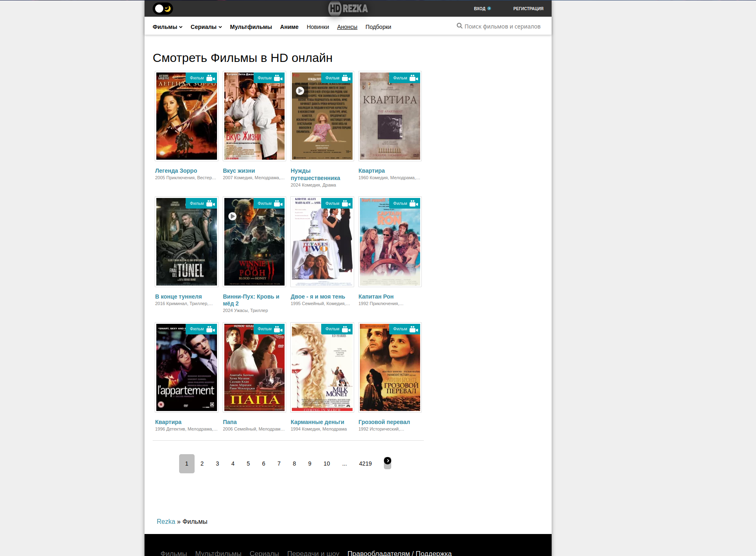Click camera icon on Вкус жизни card
Viewport: 756px width, 556px height.
coord(278,78)
